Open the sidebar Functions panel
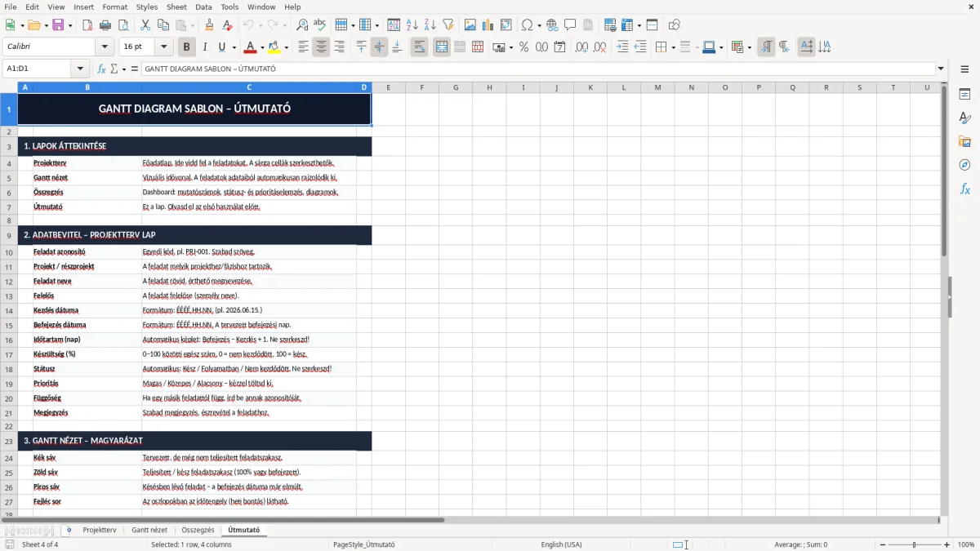Image resolution: width=980 pixels, height=551 pixels. pos(964,189)
